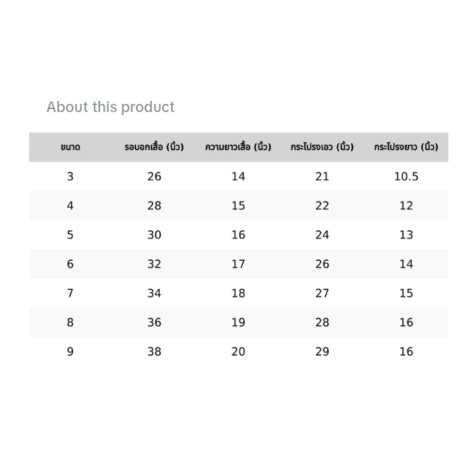Click the ความยาวเสื้อ (นิ้ว) column header

tap(238, 147)
